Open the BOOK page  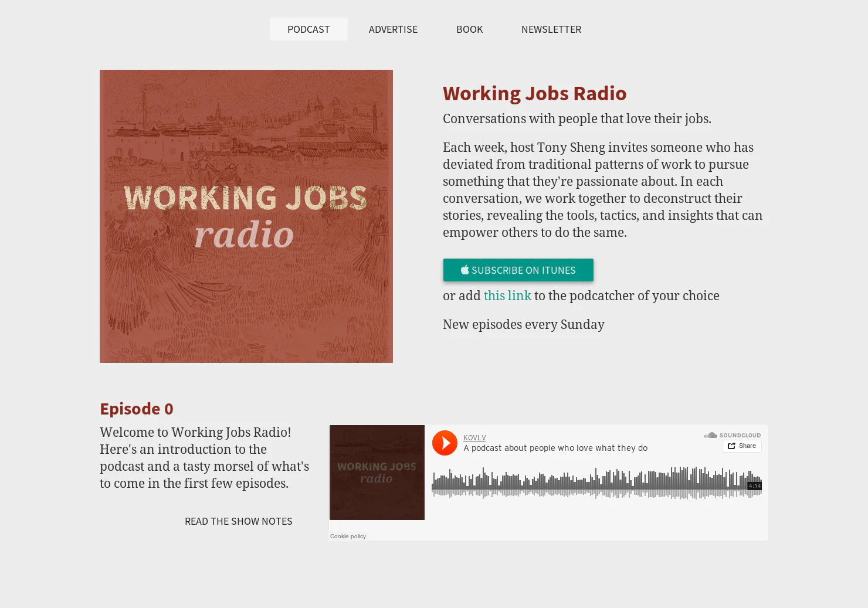pyautogui.click(x=469, y=29)
